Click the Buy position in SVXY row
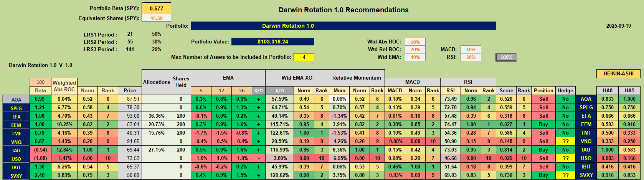Viewport: 644px width, 180px height. coord(543,175)
